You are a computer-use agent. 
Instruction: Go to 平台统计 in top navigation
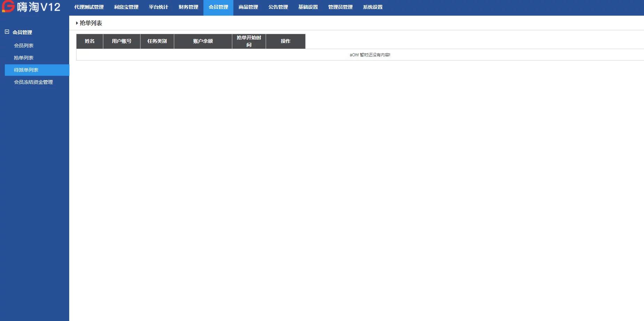(x=158, y=7)
